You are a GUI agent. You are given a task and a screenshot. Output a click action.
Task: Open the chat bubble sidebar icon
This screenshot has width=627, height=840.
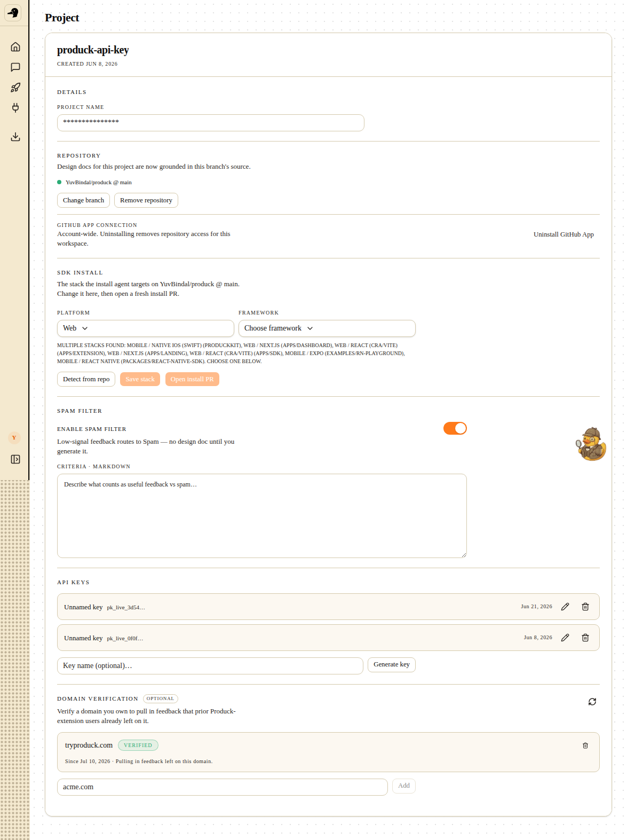click(15, 67)
